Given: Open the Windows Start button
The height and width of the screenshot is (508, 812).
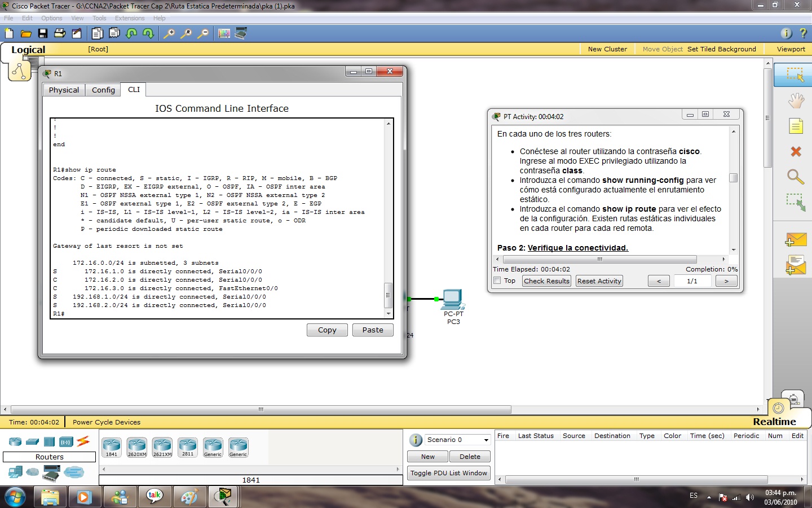Looking at the screenshot, I should (x=15, y=497).
